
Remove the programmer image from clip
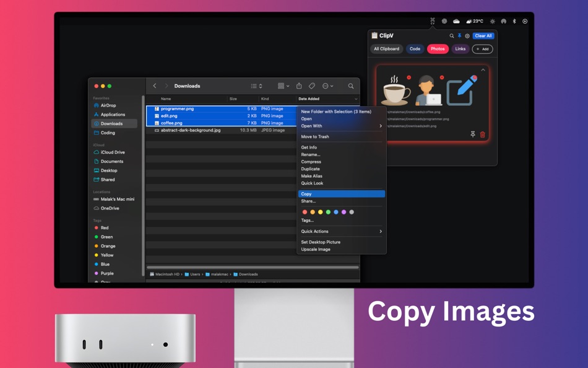pyautogui.click(x=442, y=77)
